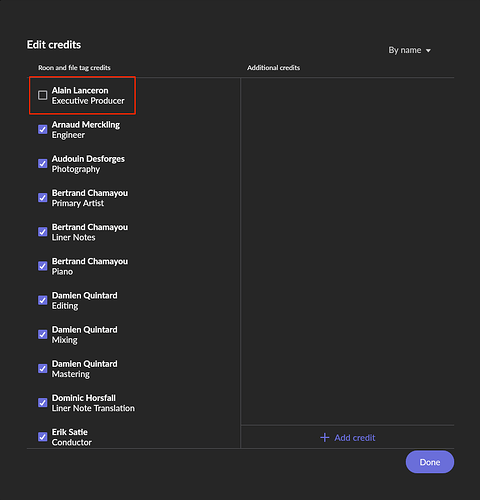Check the Alain Lanceron Executive Producer checkbox
Viewport: 480px width, 500px height.
[x=42, y=95]
